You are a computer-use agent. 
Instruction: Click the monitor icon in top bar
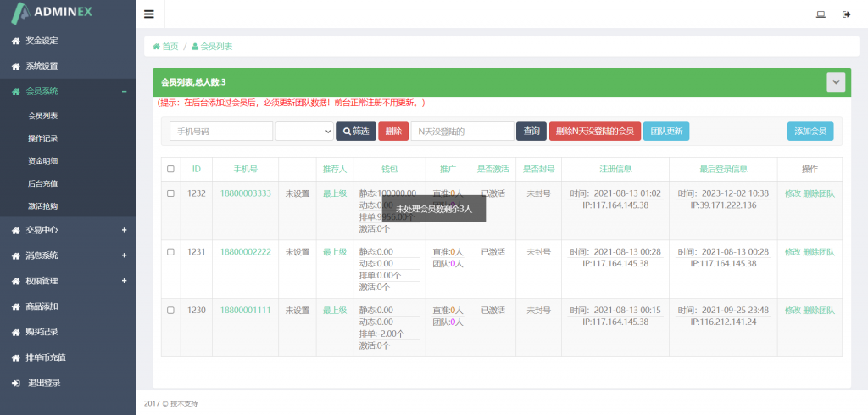[x=821, y=14]
